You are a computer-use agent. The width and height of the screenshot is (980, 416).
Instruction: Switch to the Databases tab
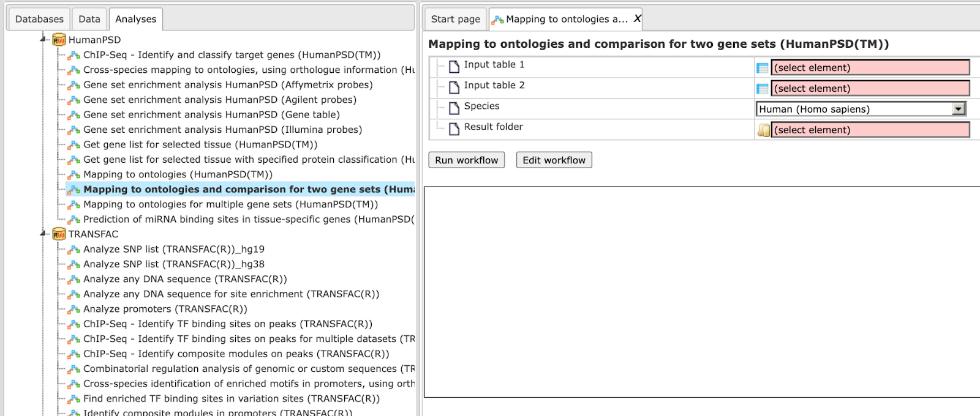click(39, 19)
